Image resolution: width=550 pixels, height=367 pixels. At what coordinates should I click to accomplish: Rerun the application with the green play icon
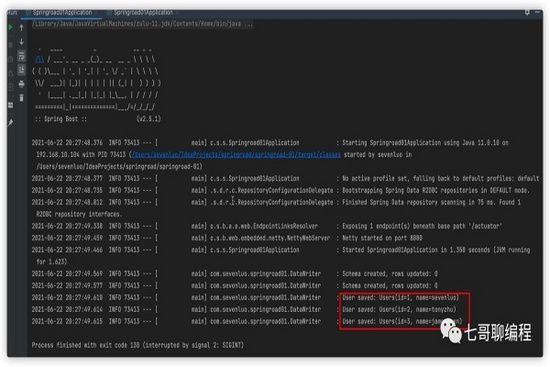10,27
